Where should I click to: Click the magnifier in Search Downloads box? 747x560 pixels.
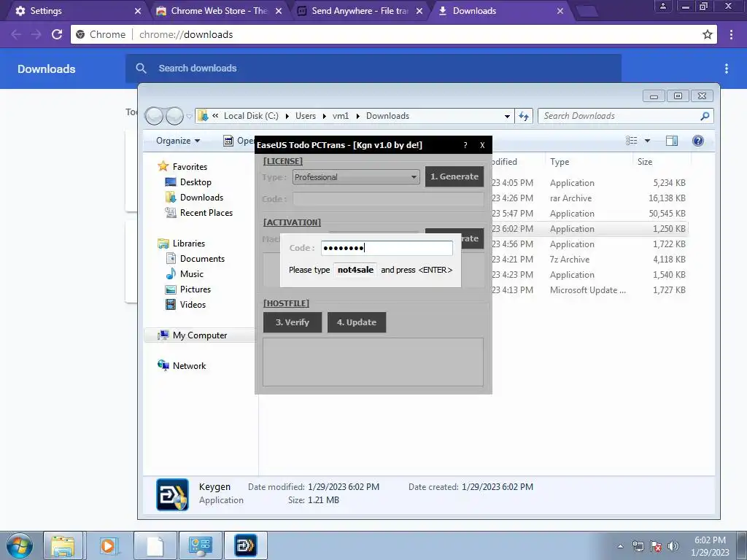point(705,116)
